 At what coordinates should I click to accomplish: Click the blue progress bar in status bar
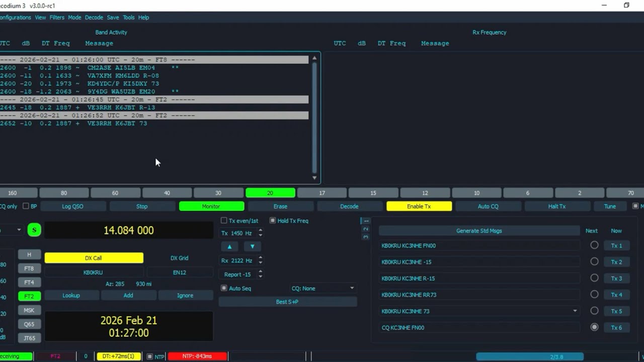click(530, 356)
